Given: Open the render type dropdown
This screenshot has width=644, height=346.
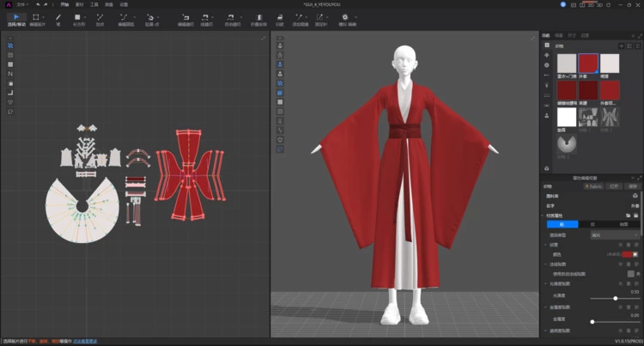Looking at the screenshot, I should (615, 235).
